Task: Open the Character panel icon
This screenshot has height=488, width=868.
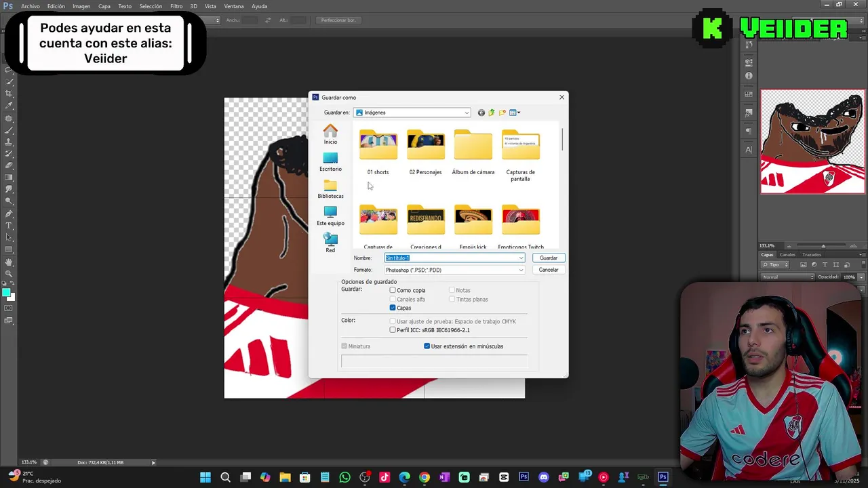Action: [749, 150]
